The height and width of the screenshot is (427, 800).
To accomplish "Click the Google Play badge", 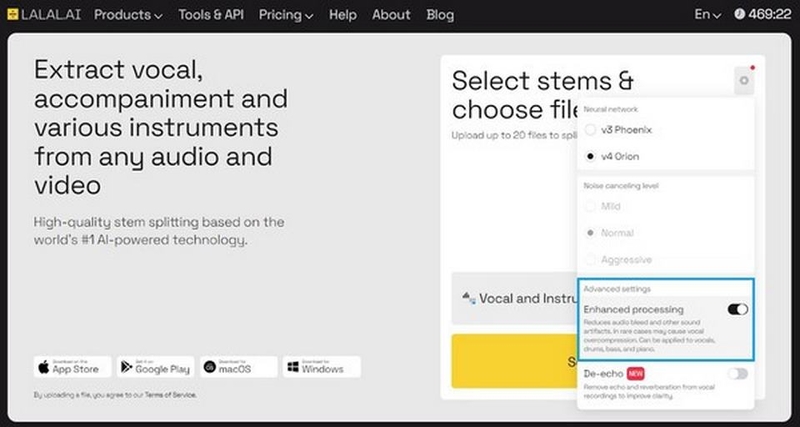I will click(156, 367).
